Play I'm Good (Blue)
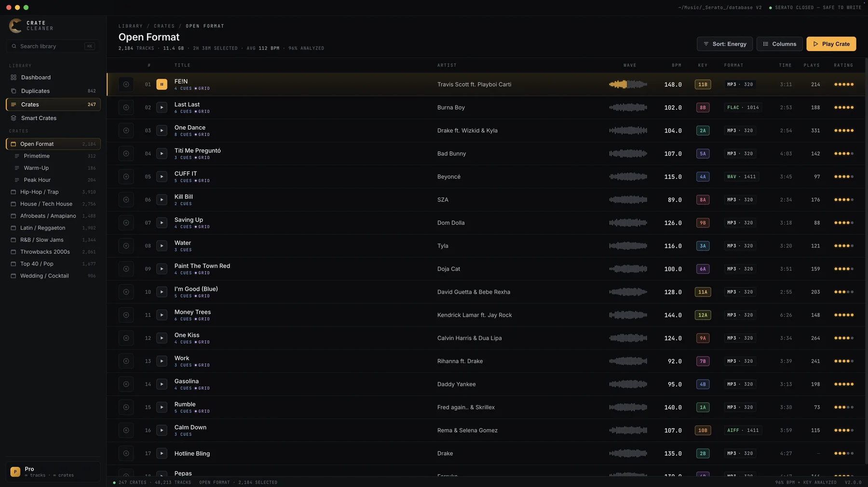Image resolution: width=868 pixels, height=487 pixels. tap(162, 292)
